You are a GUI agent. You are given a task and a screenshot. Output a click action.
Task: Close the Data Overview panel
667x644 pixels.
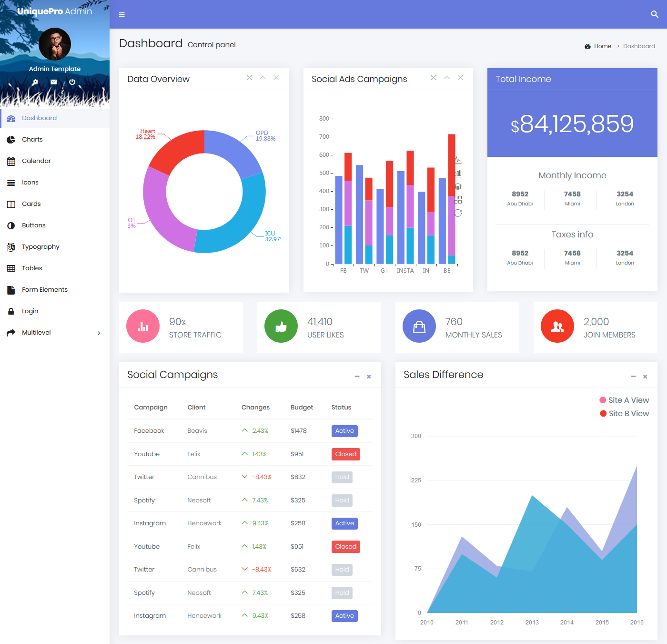pos(276,78)
